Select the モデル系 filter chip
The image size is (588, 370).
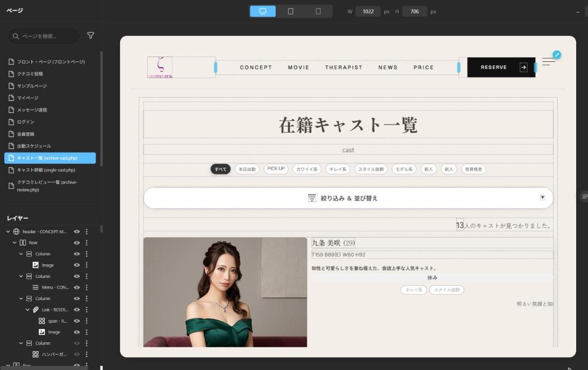404,169
